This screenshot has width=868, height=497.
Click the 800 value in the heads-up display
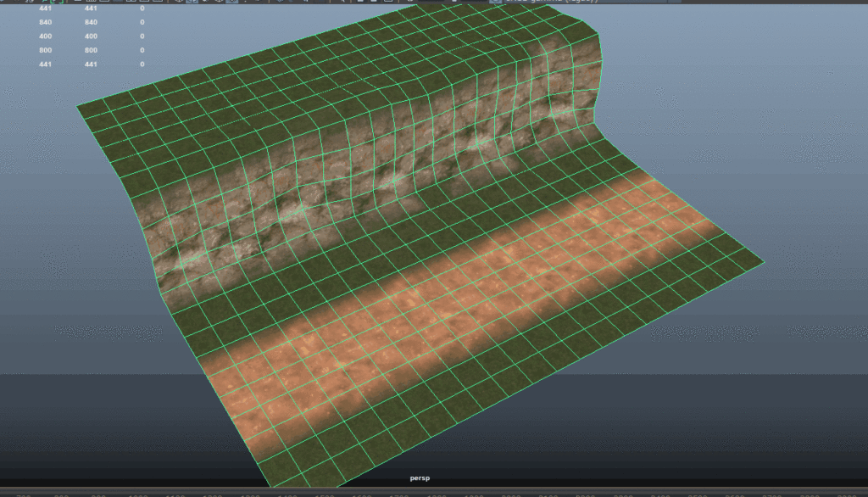pos(45,50)
